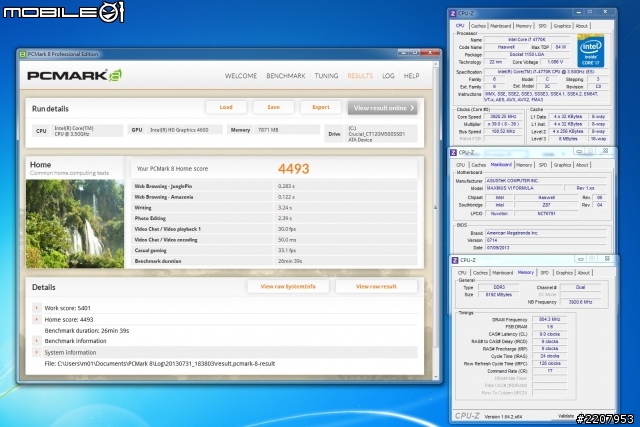The width and height of the screenshot is (640, 427).
Task: Click the PCMark 8 logo
Action: click(75, 76)
